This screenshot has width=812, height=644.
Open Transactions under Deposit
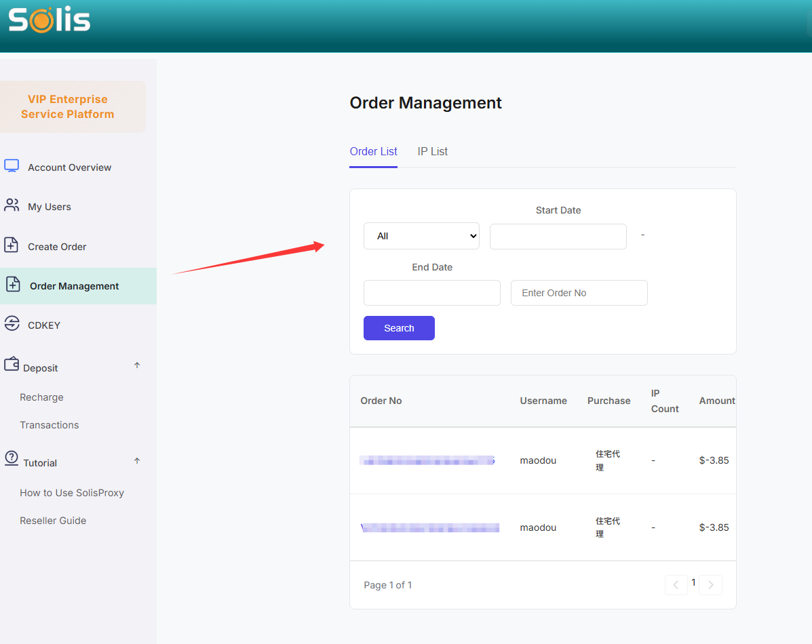pos(50,425)
